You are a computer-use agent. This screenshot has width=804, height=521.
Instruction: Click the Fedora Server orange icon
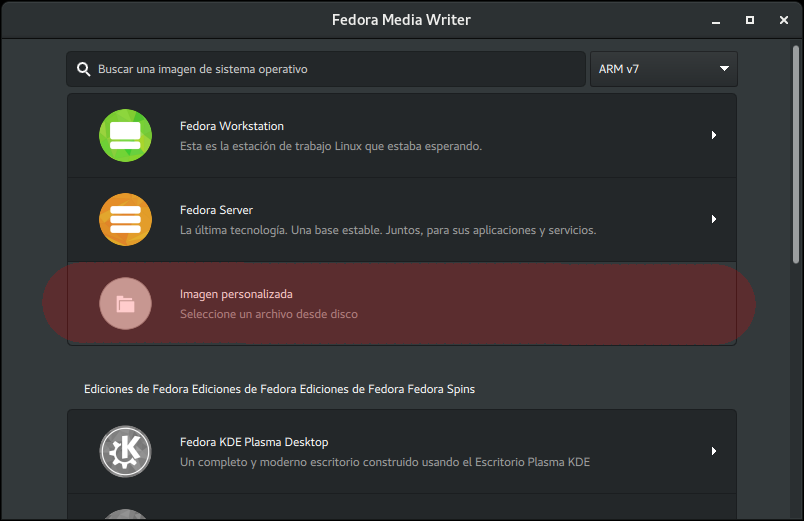pyautogui.click(x=125, y=219)
